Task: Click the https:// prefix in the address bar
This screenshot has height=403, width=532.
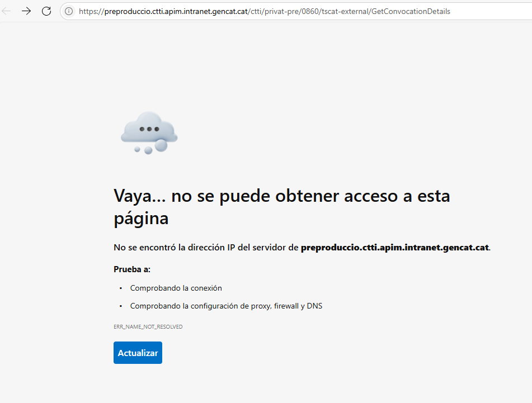Action: pos(91,11)
